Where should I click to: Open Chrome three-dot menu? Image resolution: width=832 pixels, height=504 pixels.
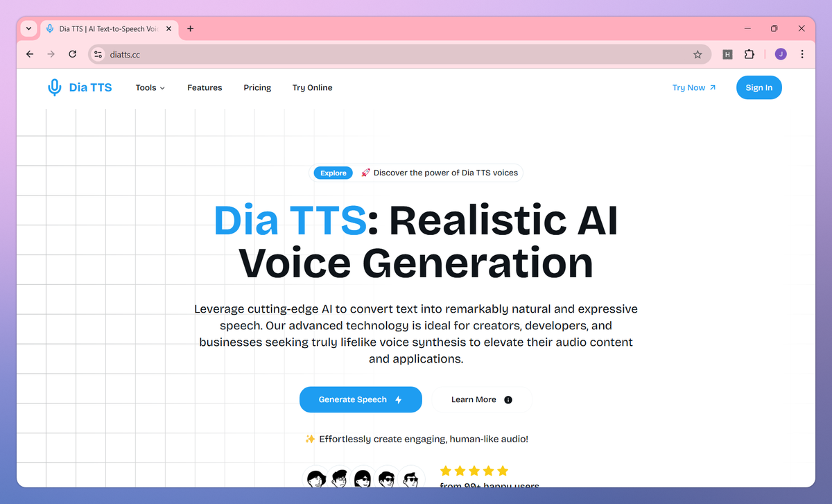tap(802, 54)
